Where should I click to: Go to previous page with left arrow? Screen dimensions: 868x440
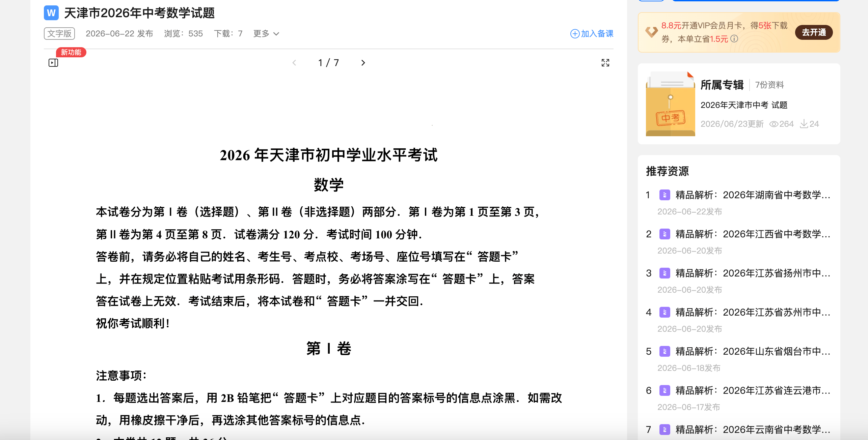[x=294, y=63]
